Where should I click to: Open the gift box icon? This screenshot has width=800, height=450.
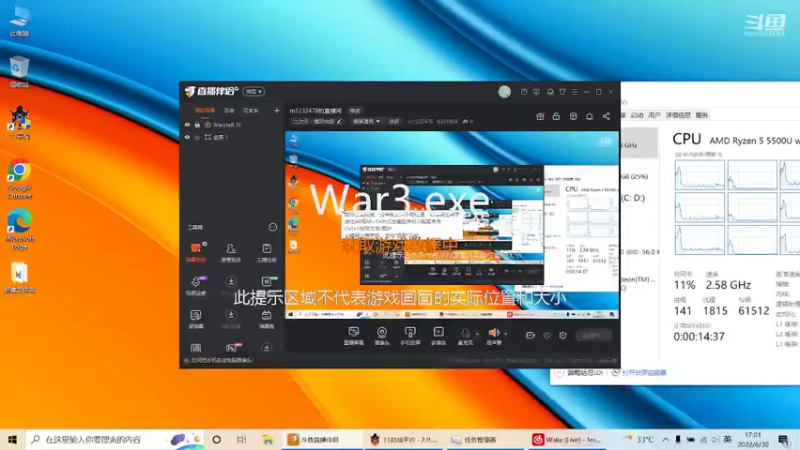pos(540,116)
